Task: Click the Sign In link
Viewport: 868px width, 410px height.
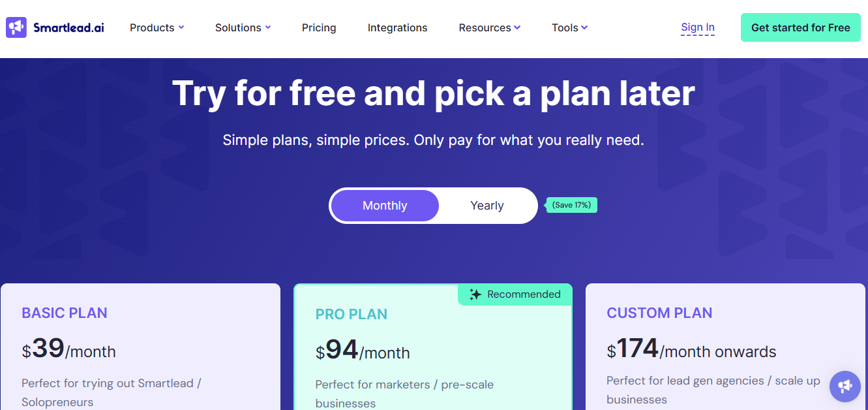Action: pyautogui.click(x=697, y=27)
